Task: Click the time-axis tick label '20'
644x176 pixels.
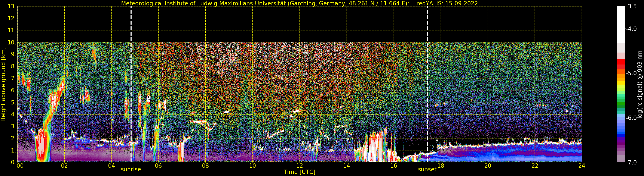Action: (488, 166)
